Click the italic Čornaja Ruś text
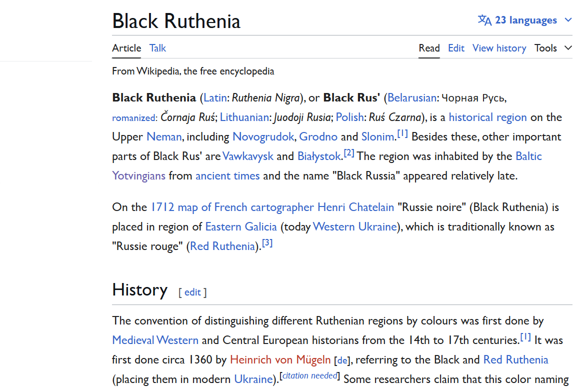The image size is (582, 392). [x=187, y=117]
